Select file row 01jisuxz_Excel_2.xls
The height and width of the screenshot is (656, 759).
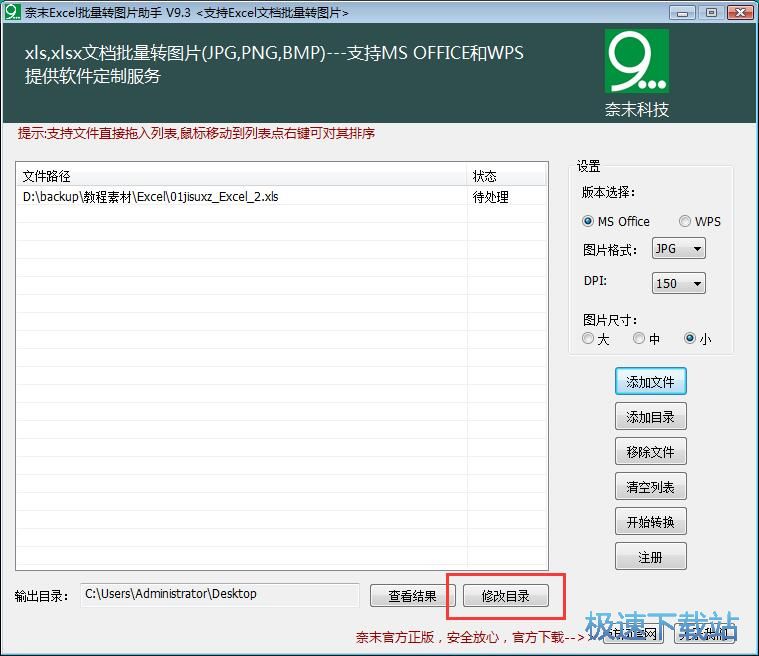(x=282, y=196)
